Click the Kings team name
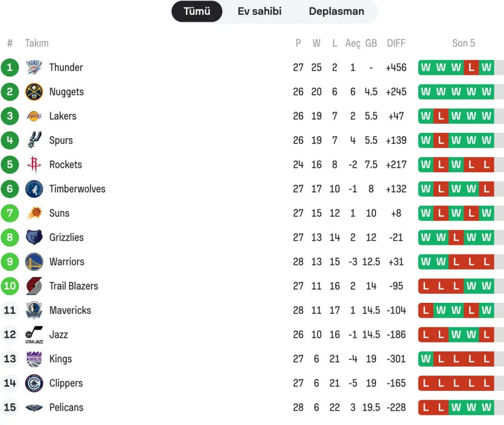The height and width of the screenshot is (425, 504). point(61,359)
